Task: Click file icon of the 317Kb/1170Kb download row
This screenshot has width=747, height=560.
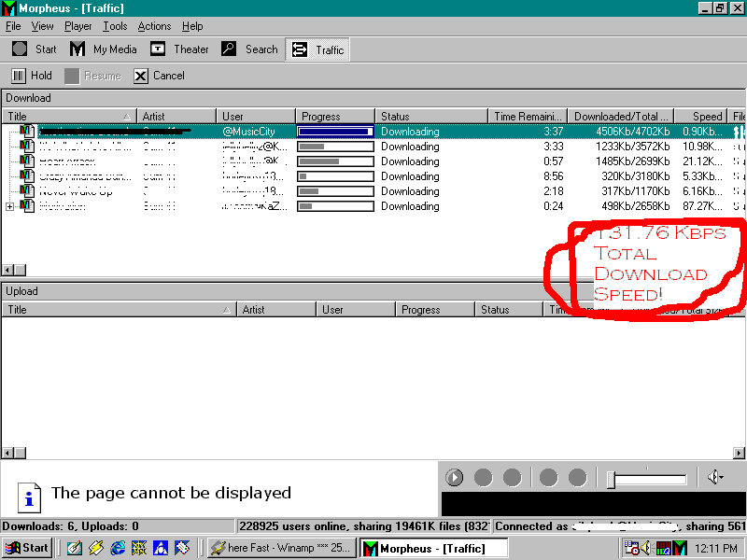Action: click(x=27, y=191)
